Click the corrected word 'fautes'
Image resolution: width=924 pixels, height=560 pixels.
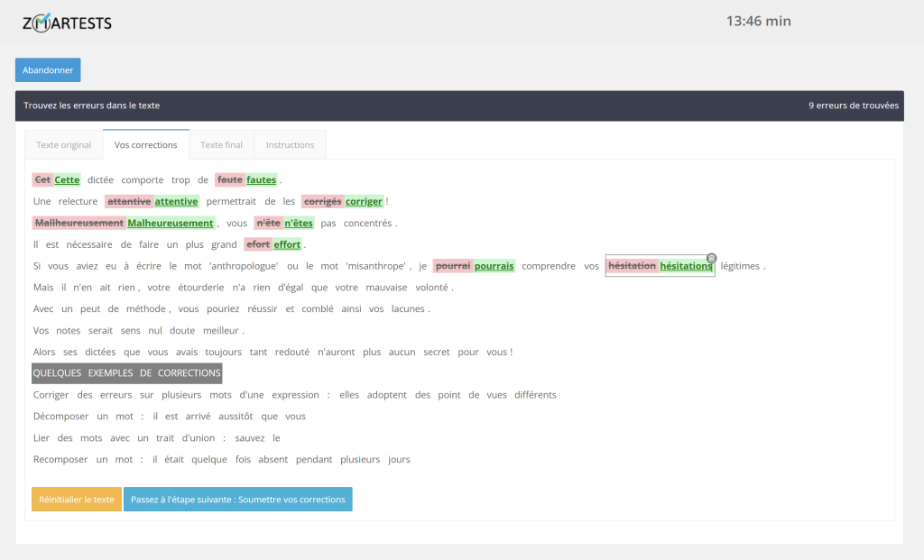click(x=261, y=180)
